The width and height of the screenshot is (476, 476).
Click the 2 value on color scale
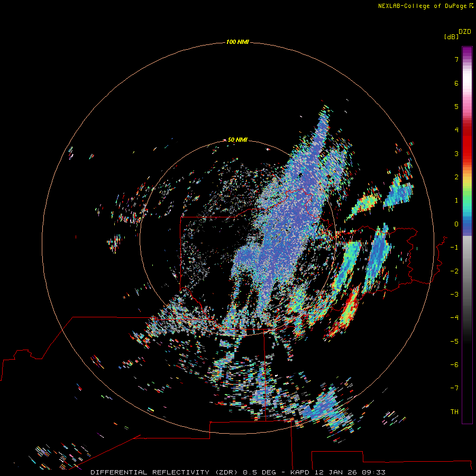(x=456, y=177)
